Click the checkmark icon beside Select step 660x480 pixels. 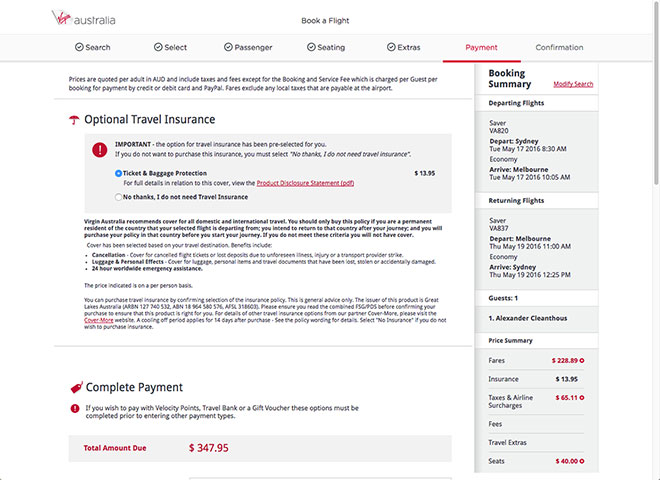158,47
